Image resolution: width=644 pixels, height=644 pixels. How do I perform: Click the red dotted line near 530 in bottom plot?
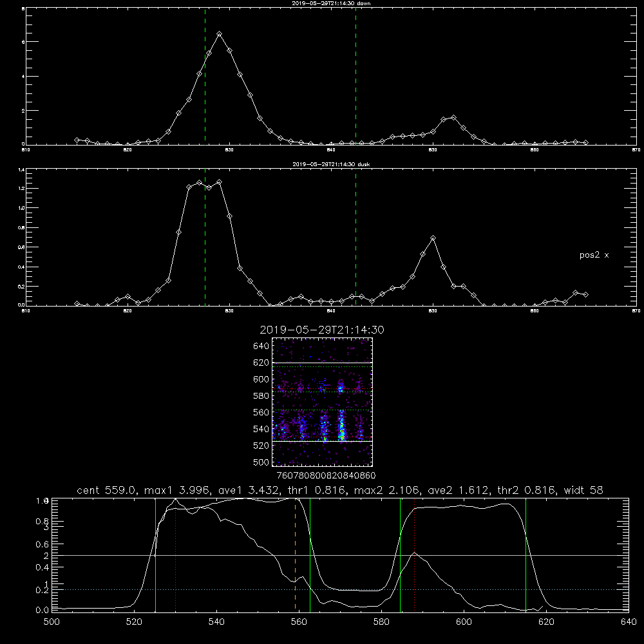[176, 554]
